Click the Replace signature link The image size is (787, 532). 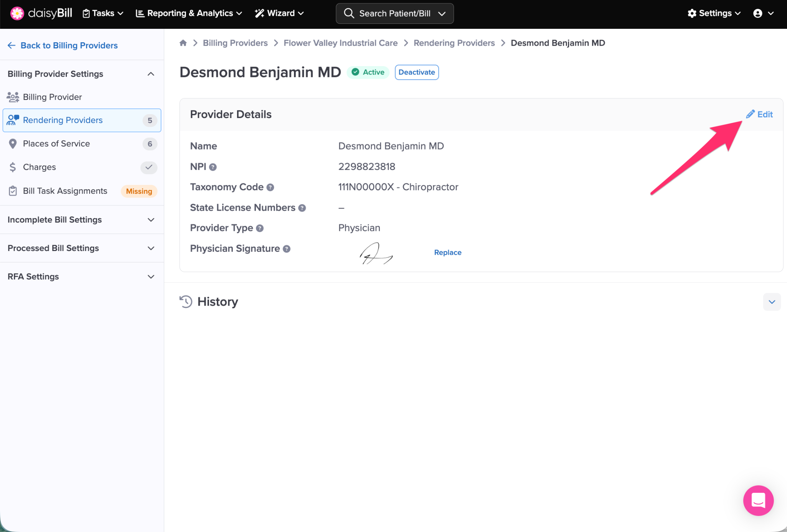click(448, 253)
